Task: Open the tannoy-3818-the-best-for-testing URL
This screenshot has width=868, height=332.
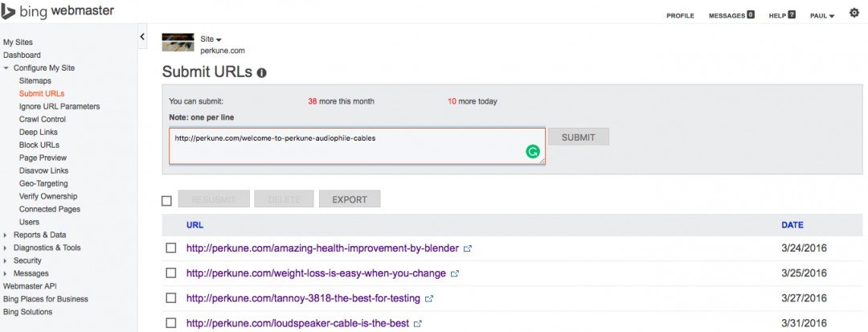Action: pos(303,298)
